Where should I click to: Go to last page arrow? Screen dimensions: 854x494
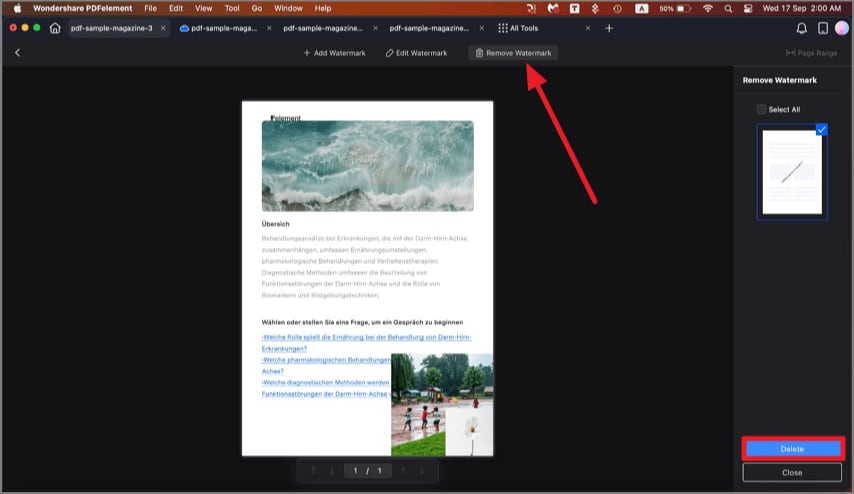tap(422, 471)
